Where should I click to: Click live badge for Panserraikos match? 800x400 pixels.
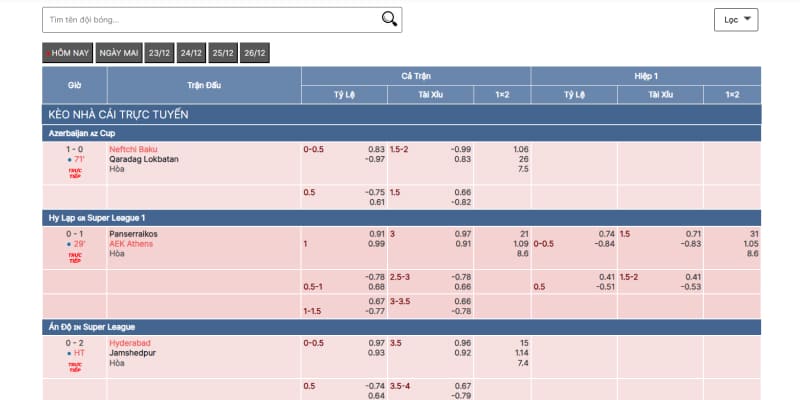point(74,258)
